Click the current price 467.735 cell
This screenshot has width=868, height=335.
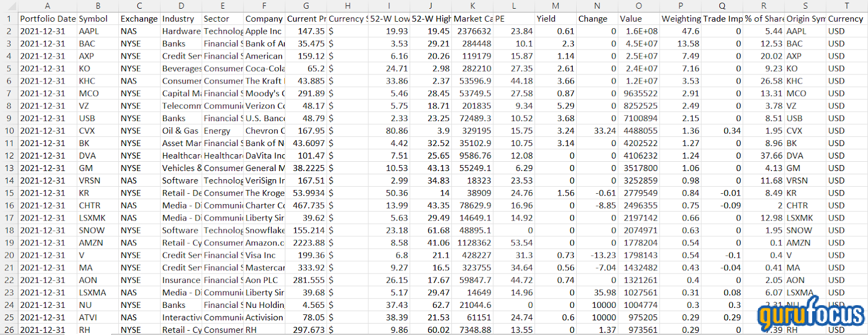pyautogui.click(x=307, y=206)
